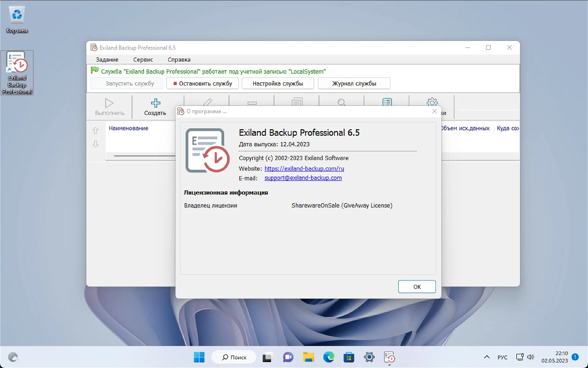Open the Сервис menu
The width and height of the screenshot is (588, 368).
[143, 60]
